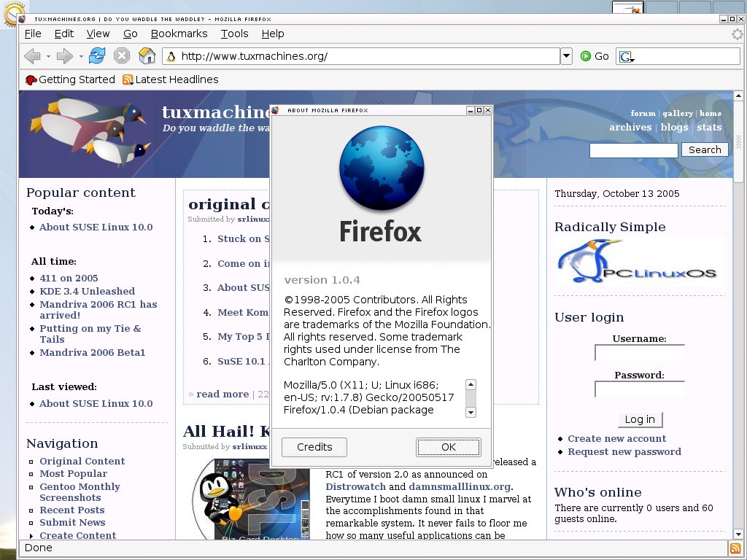Viewport: 747px width, 560px height.
Task: Go to the Home page icon
Action: coord(147,55)
